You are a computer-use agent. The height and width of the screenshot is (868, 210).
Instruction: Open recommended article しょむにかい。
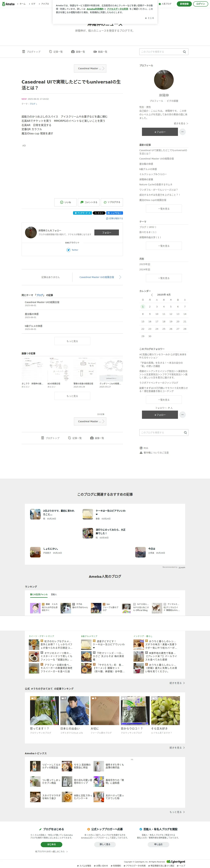51,549
